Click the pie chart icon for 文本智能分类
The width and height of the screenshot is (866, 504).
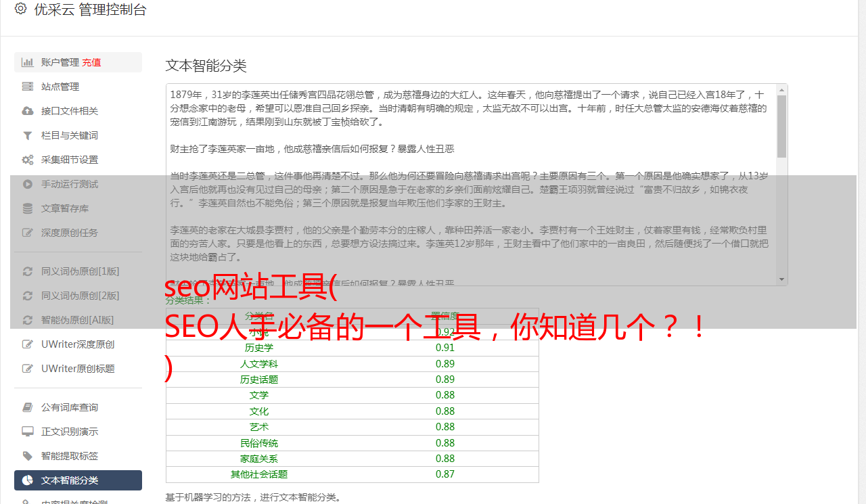click(28, 480)
